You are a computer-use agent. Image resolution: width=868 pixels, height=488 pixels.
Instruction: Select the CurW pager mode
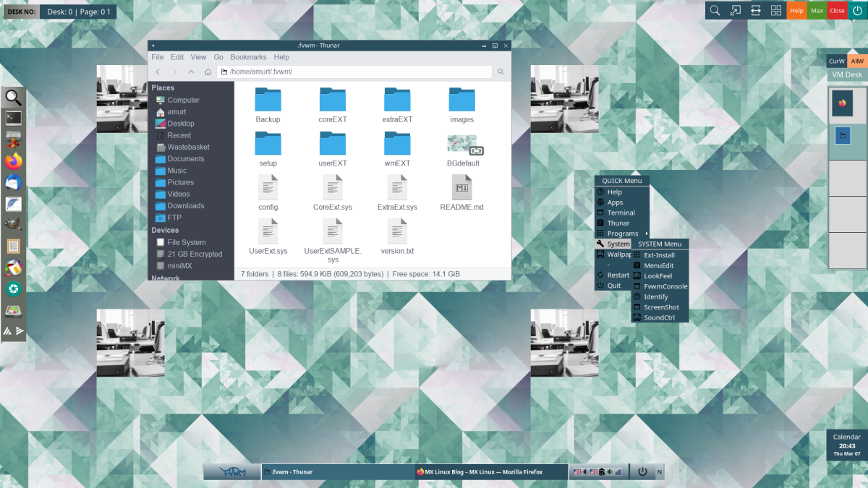click(x=837, y=61)
